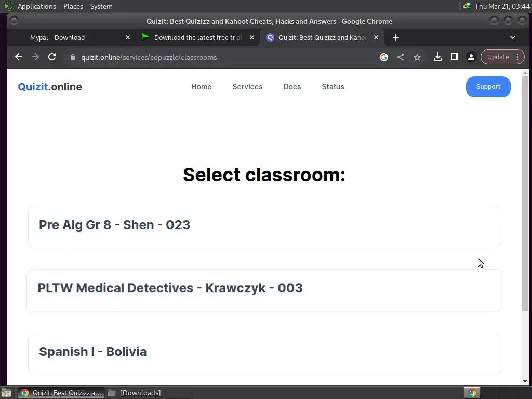Image resolution: width=532 pixels, height=399 pixels.
Task: Click the clock showing Thu Mar 21, 03:44
Action: [502, 6]
